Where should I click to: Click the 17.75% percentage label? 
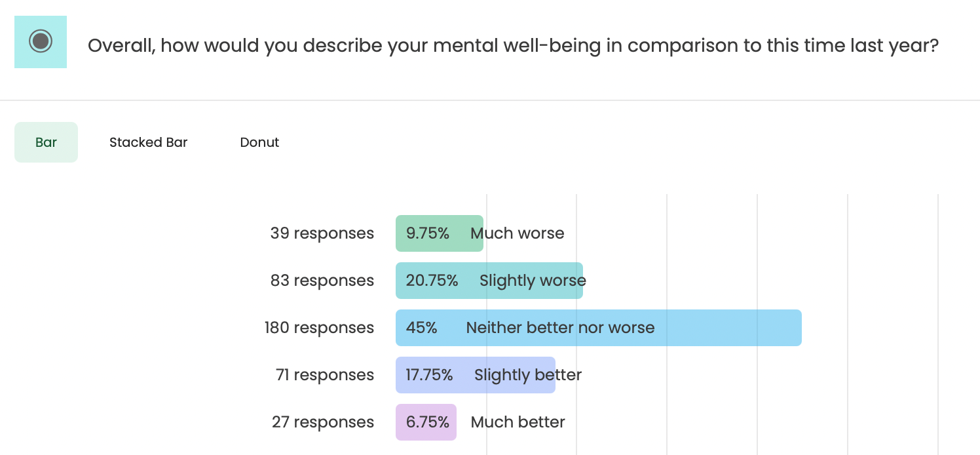pyautogui.click(x=429, y=375)
